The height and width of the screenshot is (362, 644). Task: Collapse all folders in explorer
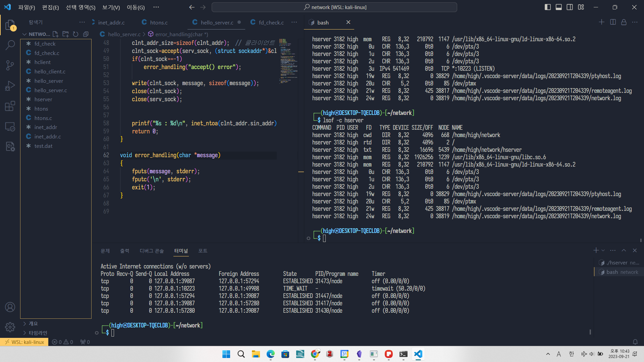point(86,34)
